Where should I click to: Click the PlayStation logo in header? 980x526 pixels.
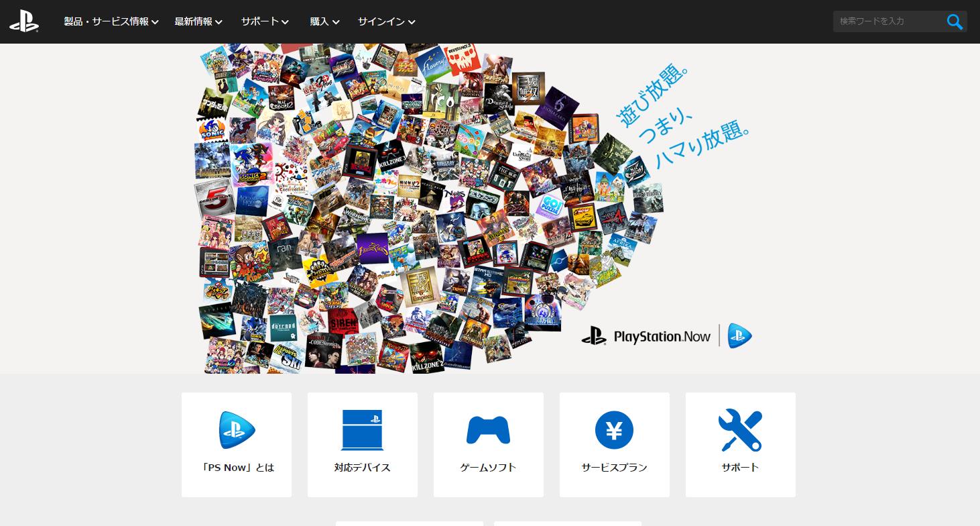[23, 22]
